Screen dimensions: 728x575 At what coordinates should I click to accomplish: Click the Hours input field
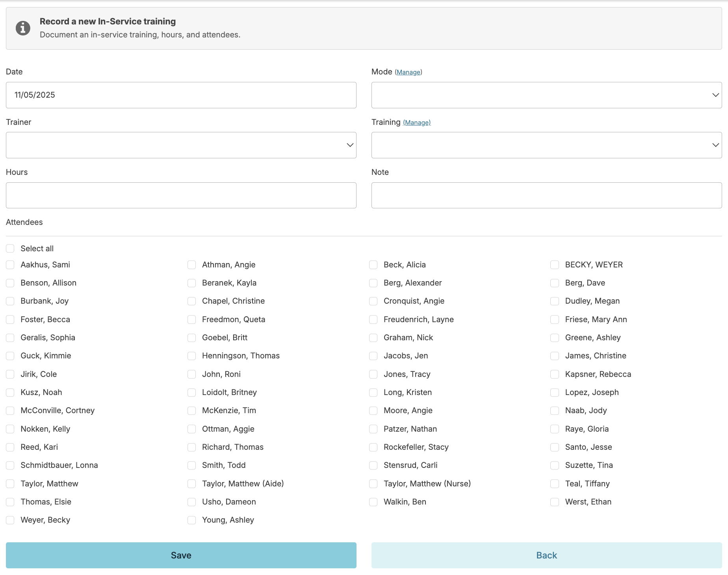(181, 195)
